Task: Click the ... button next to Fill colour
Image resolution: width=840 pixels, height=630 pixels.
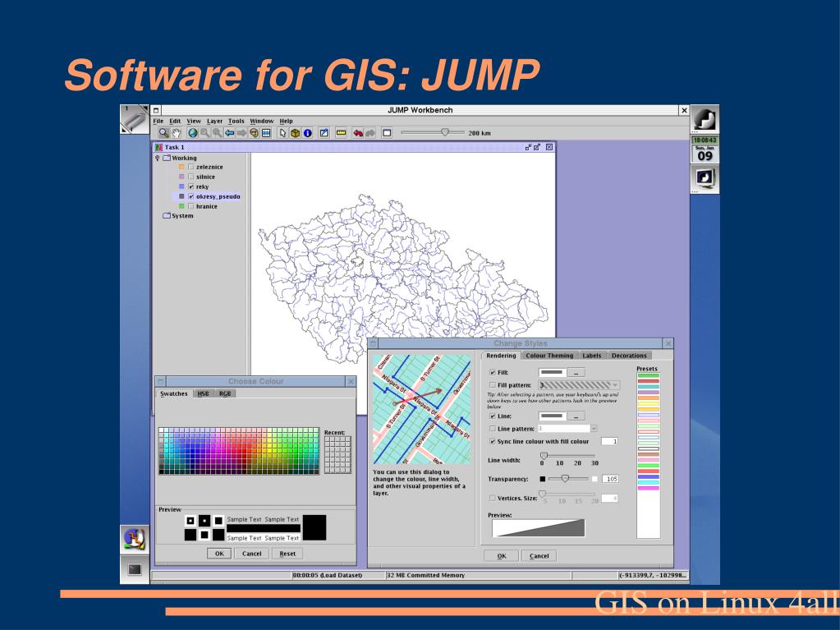Action: pos(576,372)
